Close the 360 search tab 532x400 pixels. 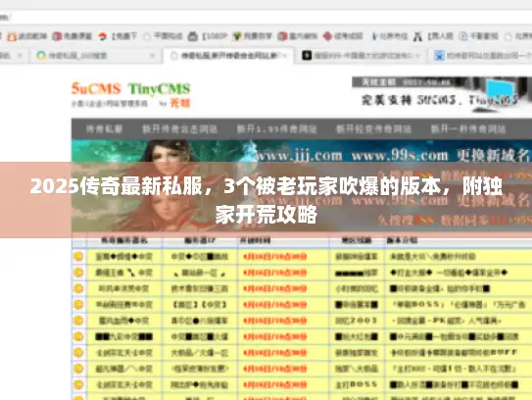point(152,55)
